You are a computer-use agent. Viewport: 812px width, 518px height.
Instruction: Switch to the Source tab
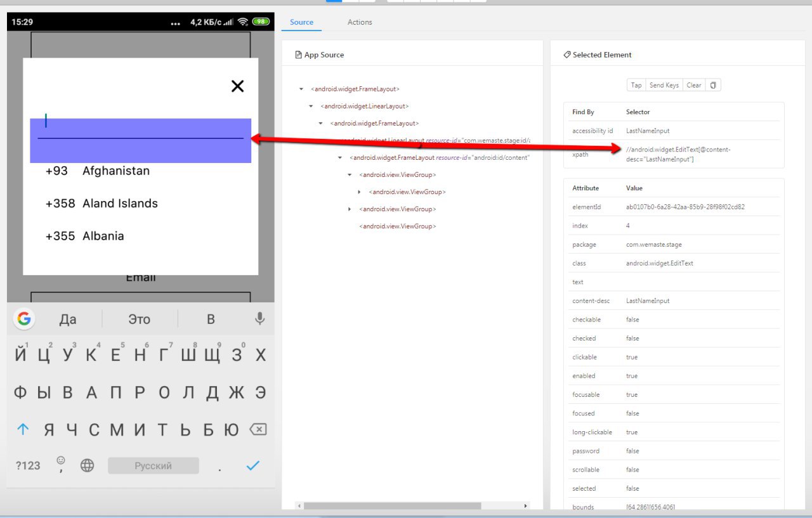tap(301, 22)
